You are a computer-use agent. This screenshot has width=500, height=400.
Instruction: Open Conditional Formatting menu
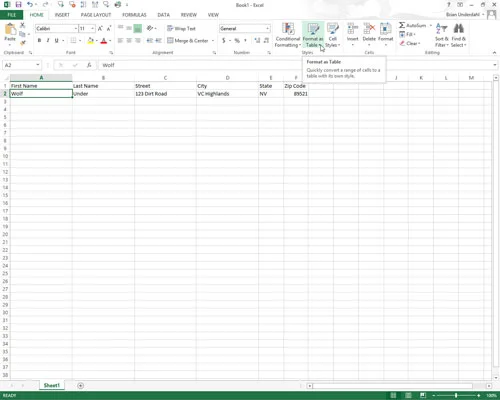pos(288,35)
